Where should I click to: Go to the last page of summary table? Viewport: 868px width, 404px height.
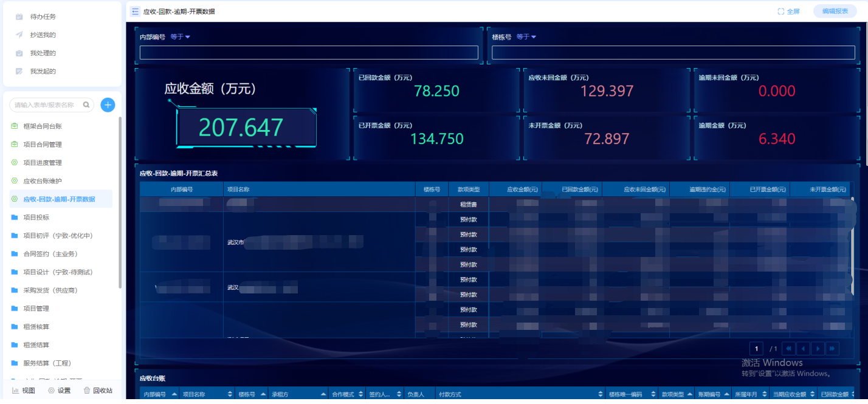click(x=832, y=348)
